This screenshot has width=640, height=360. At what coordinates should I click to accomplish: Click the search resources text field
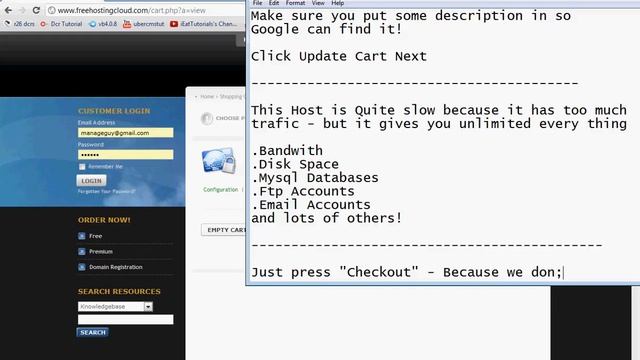(125, 319)
